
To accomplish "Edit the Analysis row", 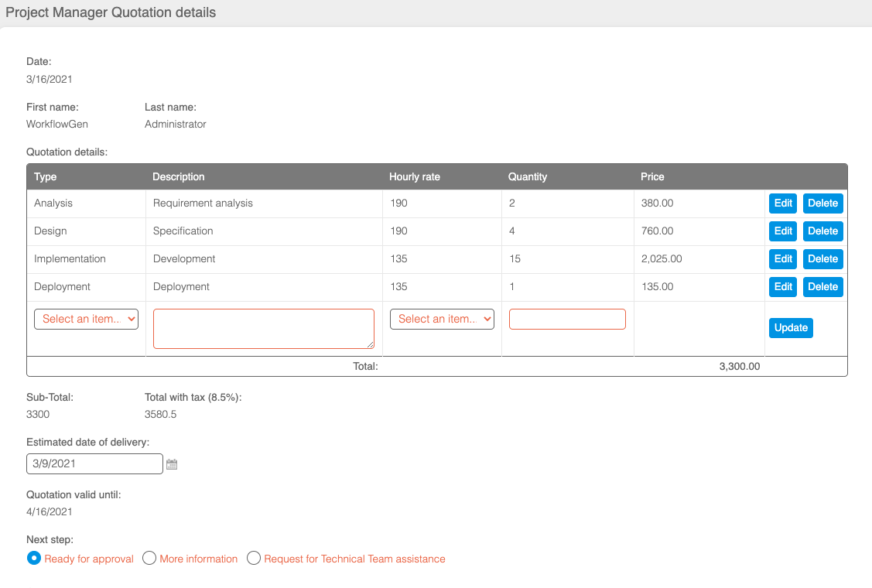I will tap(782, 203).
